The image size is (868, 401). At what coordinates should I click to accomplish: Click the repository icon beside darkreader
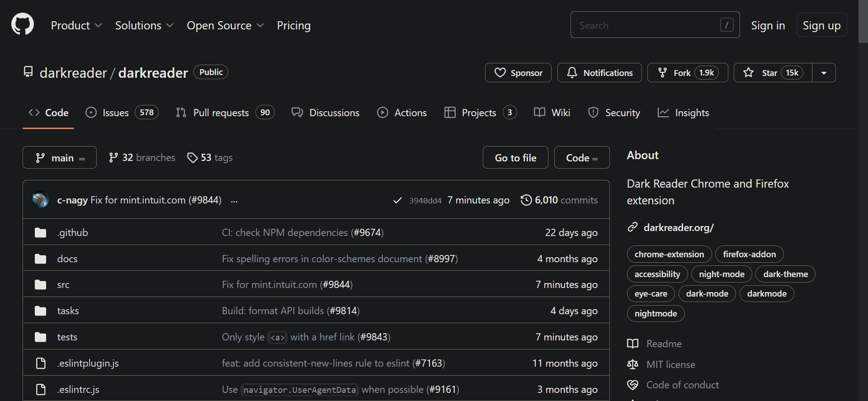[x=28, y=72]
